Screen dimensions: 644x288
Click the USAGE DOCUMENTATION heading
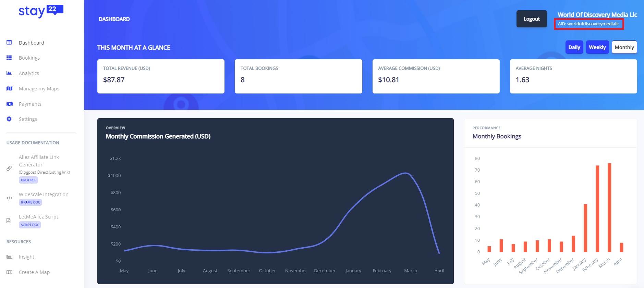tap(33, 143)
